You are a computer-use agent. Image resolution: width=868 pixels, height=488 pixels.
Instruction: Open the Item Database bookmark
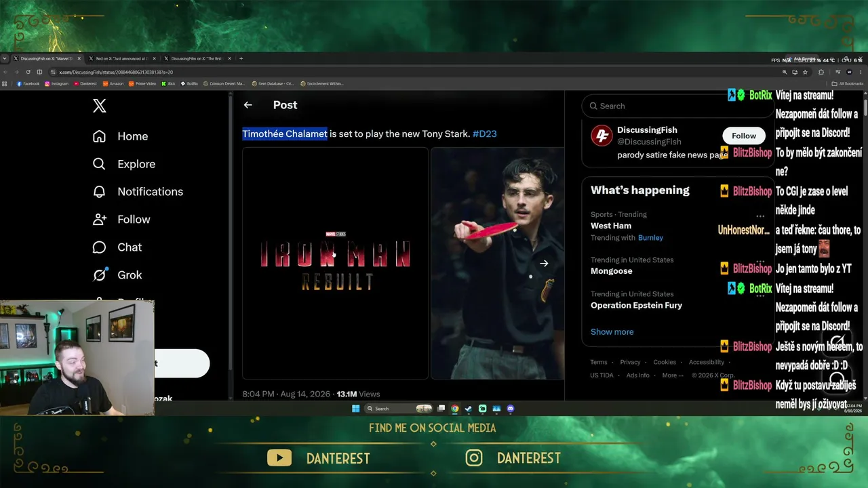273,84
